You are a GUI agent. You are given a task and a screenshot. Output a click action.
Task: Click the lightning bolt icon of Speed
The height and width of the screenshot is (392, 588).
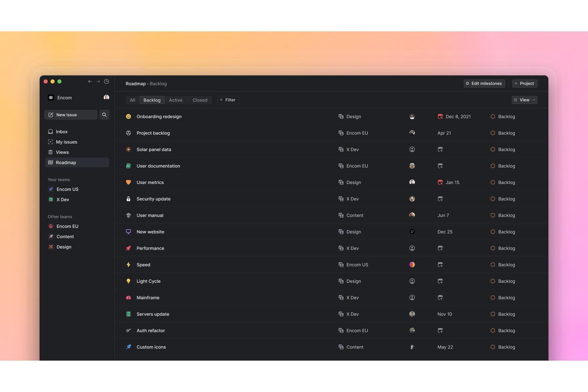click(x=128, y=265)
